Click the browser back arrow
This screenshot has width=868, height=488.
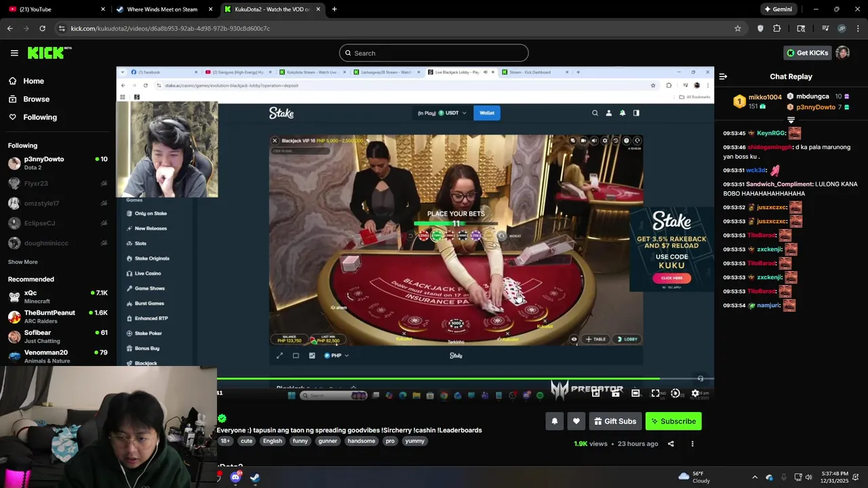point(10,28)
